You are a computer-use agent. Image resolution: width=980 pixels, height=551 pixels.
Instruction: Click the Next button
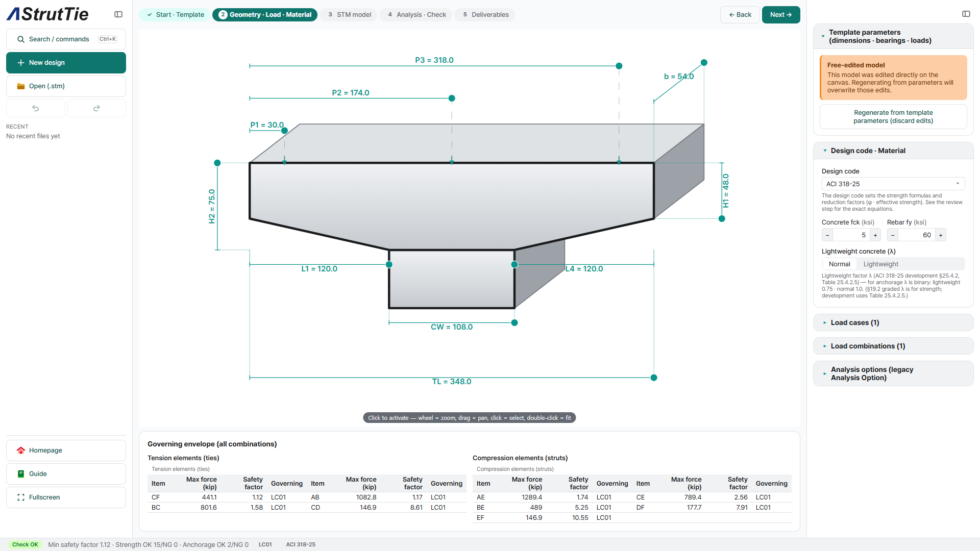781,15
